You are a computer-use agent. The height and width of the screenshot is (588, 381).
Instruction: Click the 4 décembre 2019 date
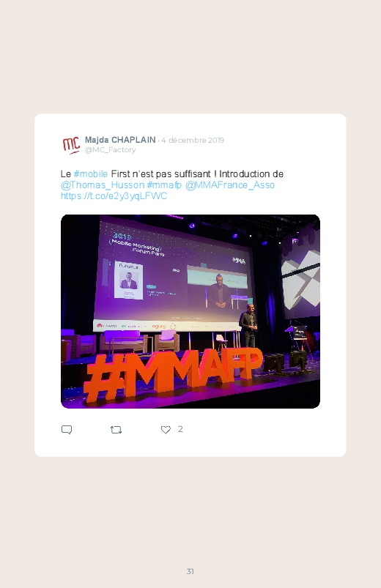[x=193, y=141]
